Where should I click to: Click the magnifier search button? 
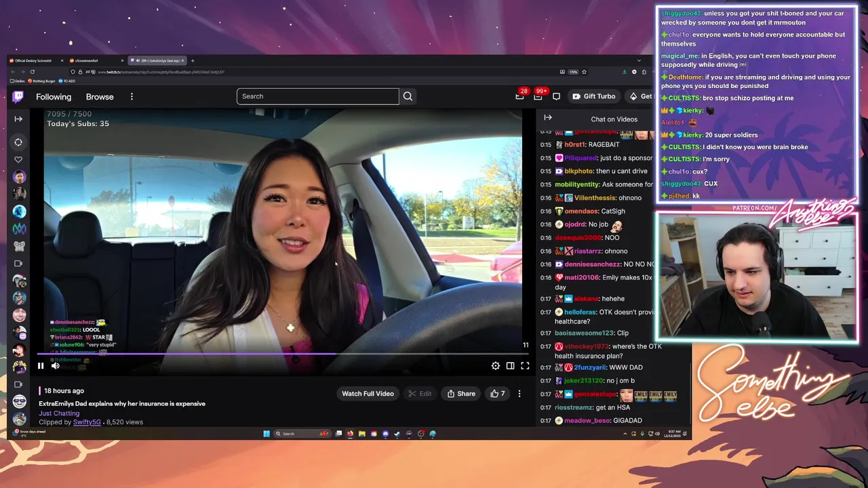[x=408, y=96]
